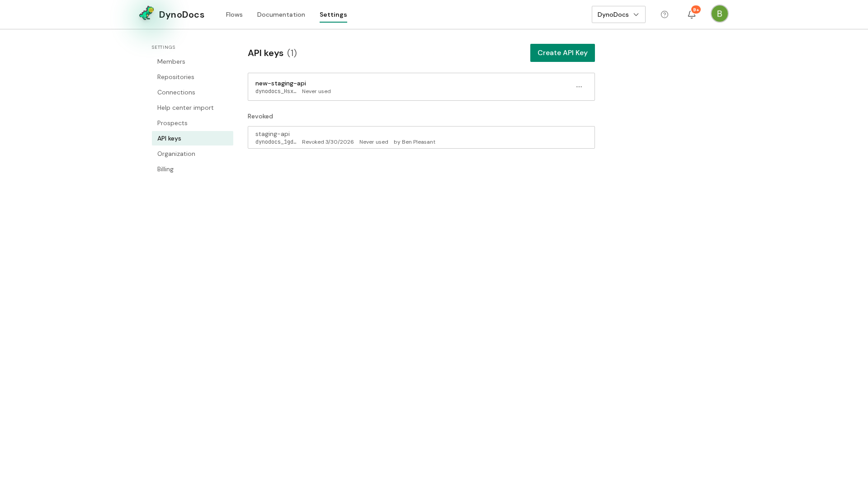Select the Settings tab

tap(333, 14)
